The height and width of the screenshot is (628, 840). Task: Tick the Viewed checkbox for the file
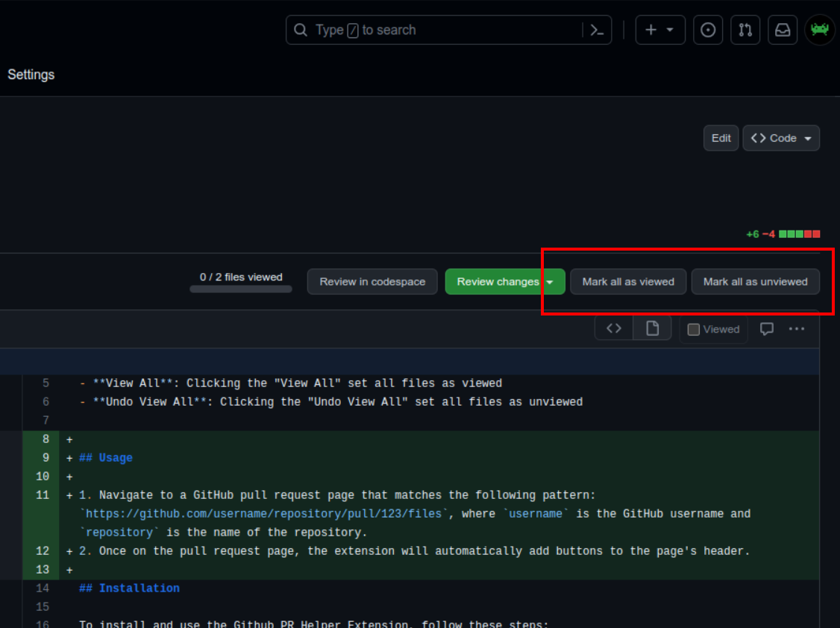[693, 329]
